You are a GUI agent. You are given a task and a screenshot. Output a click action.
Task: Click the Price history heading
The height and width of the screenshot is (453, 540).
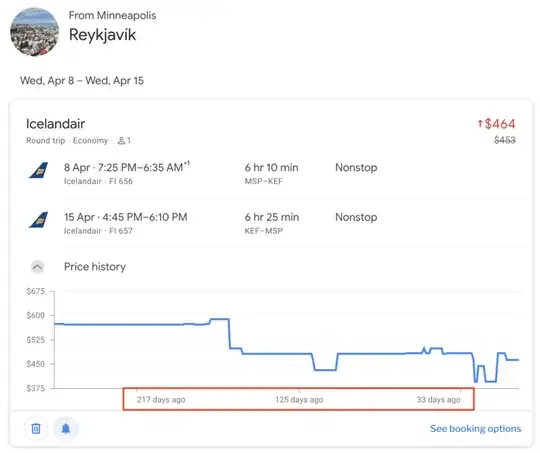[95, 267]
